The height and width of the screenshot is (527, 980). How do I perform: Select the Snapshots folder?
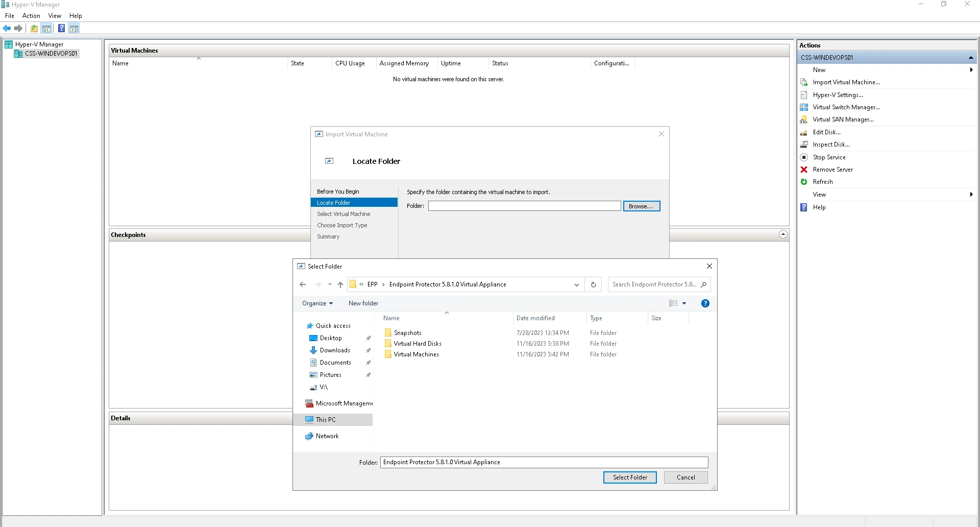[x=407, y=333]
